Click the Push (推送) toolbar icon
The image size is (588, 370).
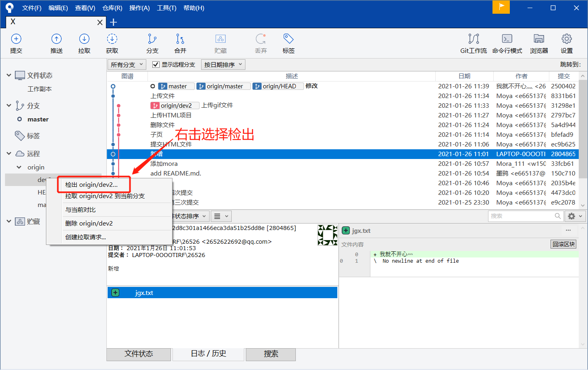(x=56, y=39)
